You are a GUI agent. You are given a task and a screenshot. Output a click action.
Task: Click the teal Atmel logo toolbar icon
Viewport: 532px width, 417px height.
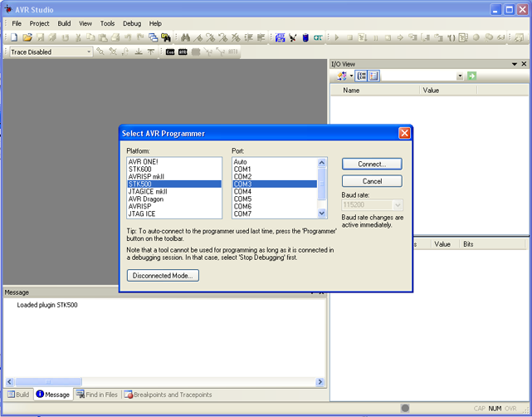318,37
